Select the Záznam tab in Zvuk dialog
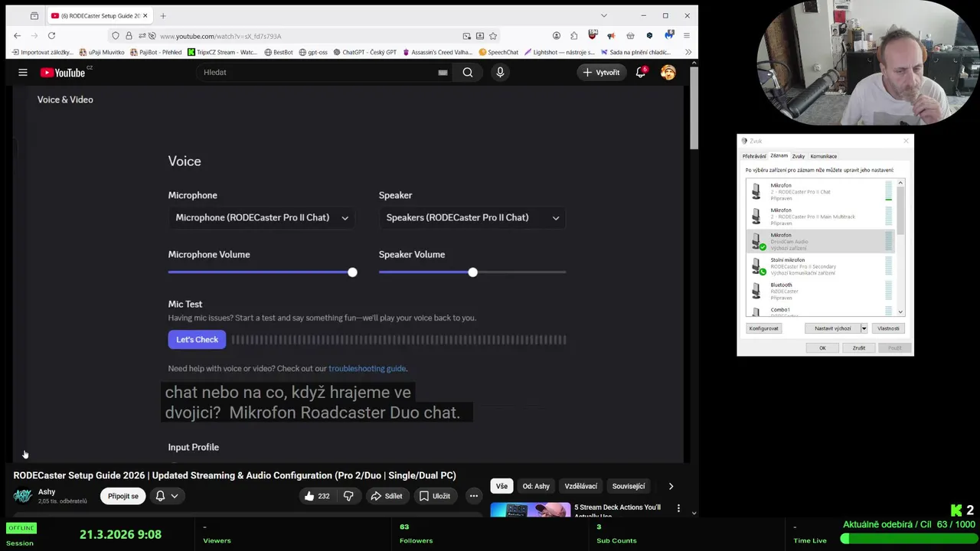This screenshot has width=980, height=551. (x=779, y=155)
